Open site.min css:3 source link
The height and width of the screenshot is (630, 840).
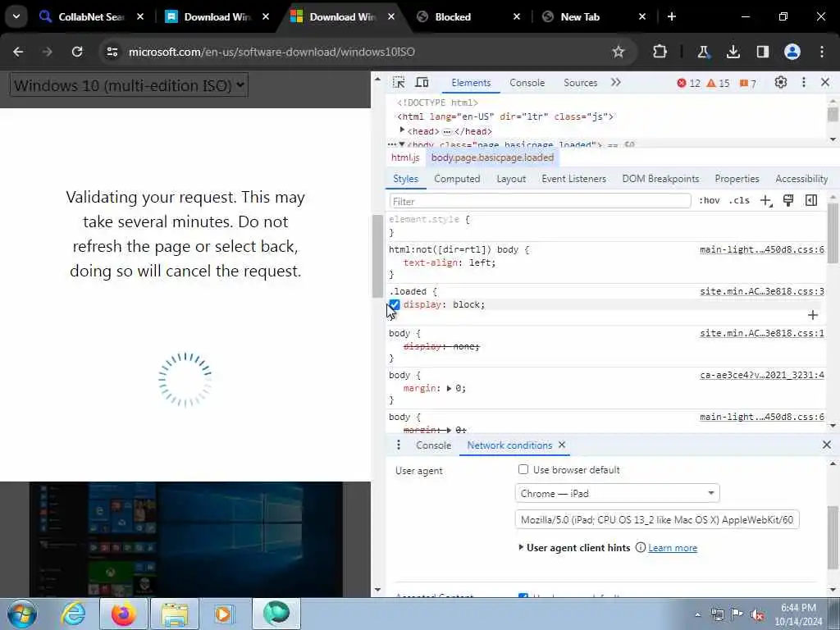tap(762, 291)
